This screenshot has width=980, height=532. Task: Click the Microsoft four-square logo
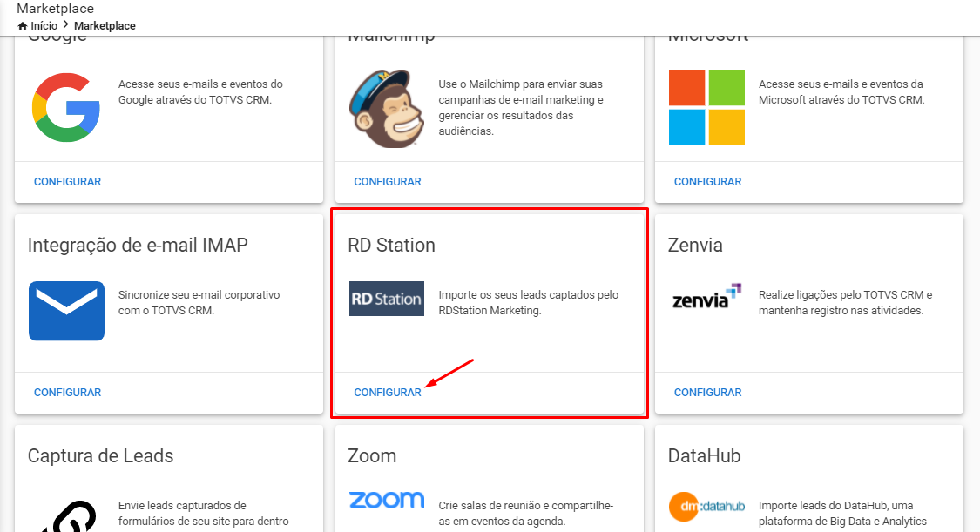(706, 106)
